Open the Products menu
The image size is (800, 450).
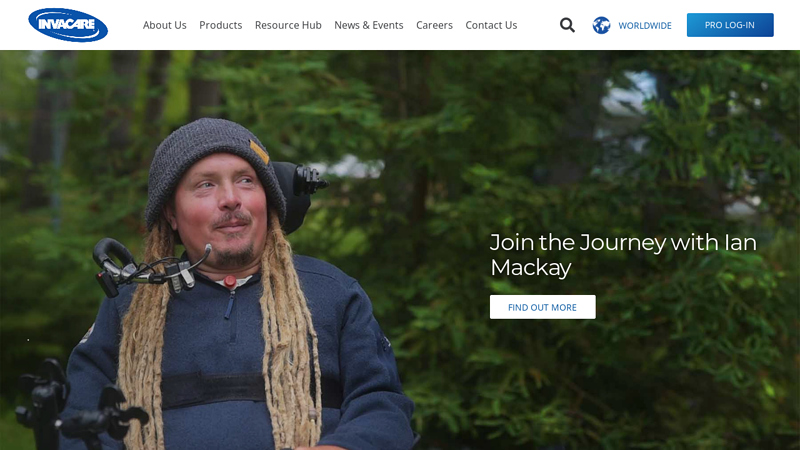(x=220, y=25)
